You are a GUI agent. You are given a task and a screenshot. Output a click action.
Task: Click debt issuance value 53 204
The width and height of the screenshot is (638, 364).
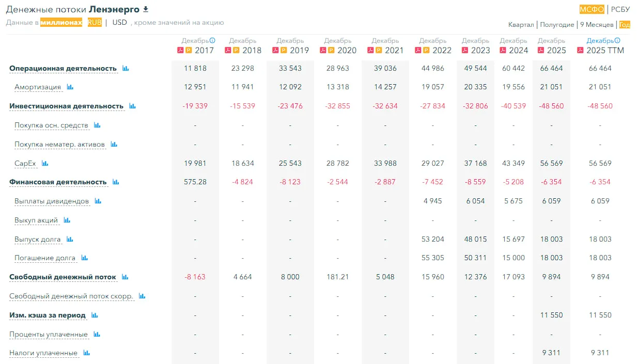433,239
